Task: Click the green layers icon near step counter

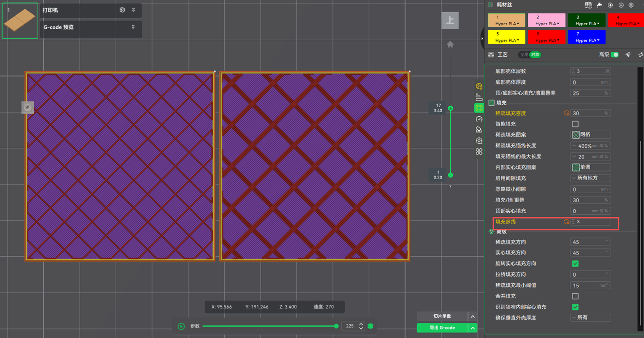Action: [371, 326]
